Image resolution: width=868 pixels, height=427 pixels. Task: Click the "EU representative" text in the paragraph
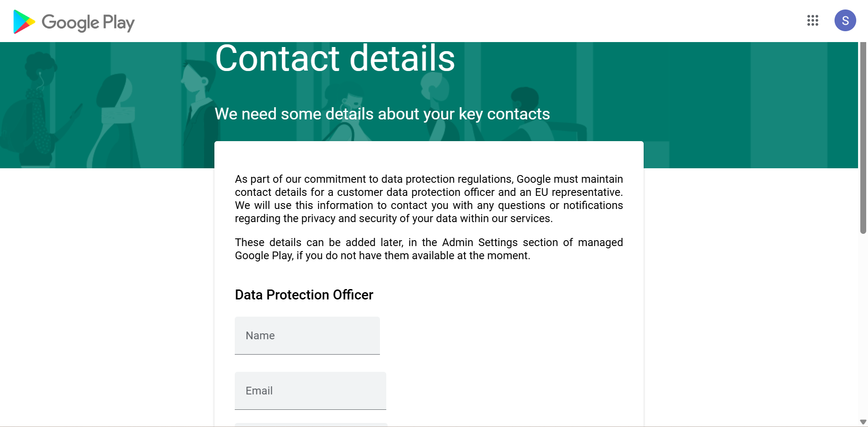(x=578, y=192)
